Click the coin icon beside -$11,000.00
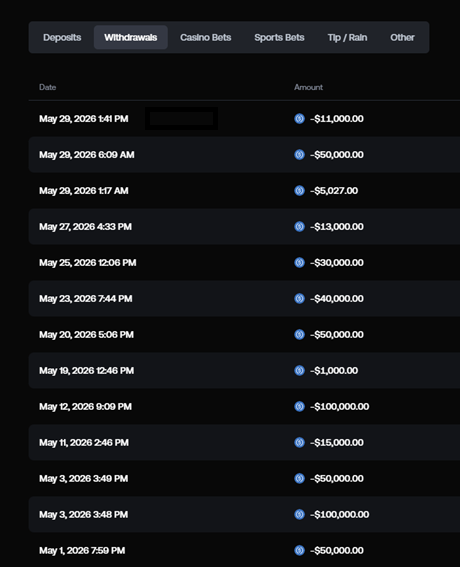This screenshot has height=567, width=460. pyautogui.click(x=299, y=119)
